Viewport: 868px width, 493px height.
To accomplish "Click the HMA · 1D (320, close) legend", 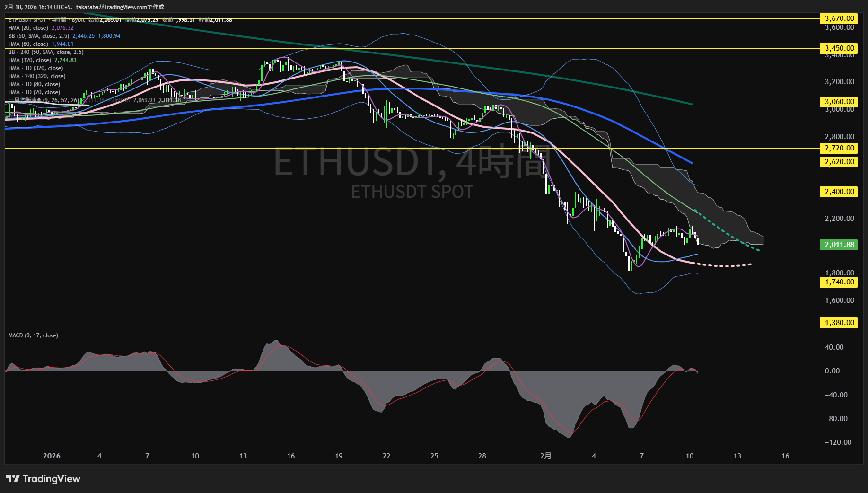I will click(x=35, y=68).
